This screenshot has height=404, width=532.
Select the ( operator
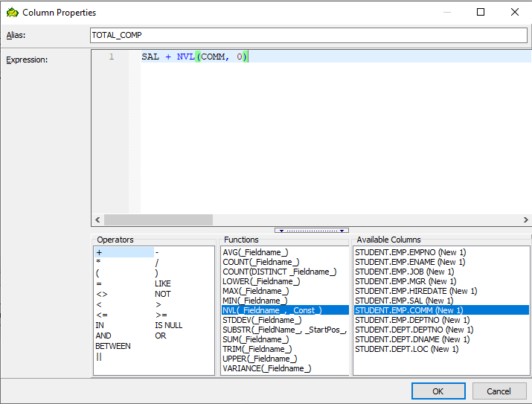click(x=97, y=273)
